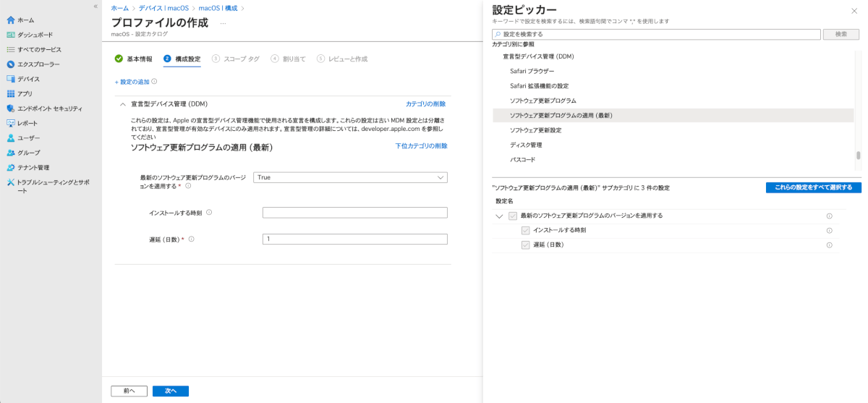Toggle the インストールする時刻 checkbox in picker
This screenshot has height=403, width=868.
point(526,230)
